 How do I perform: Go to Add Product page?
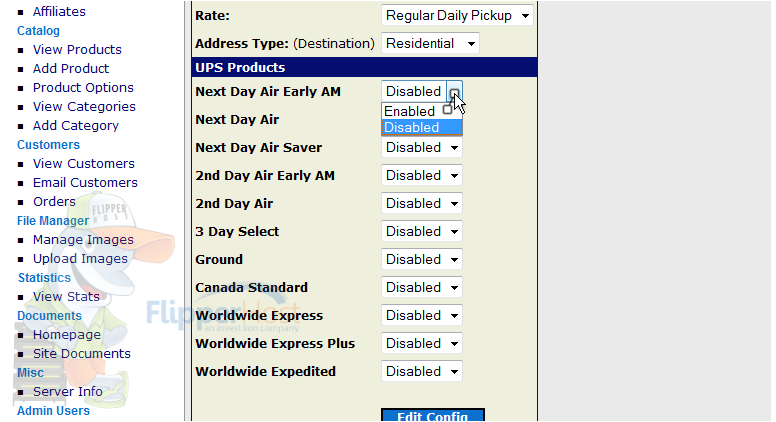pos(71,68)
